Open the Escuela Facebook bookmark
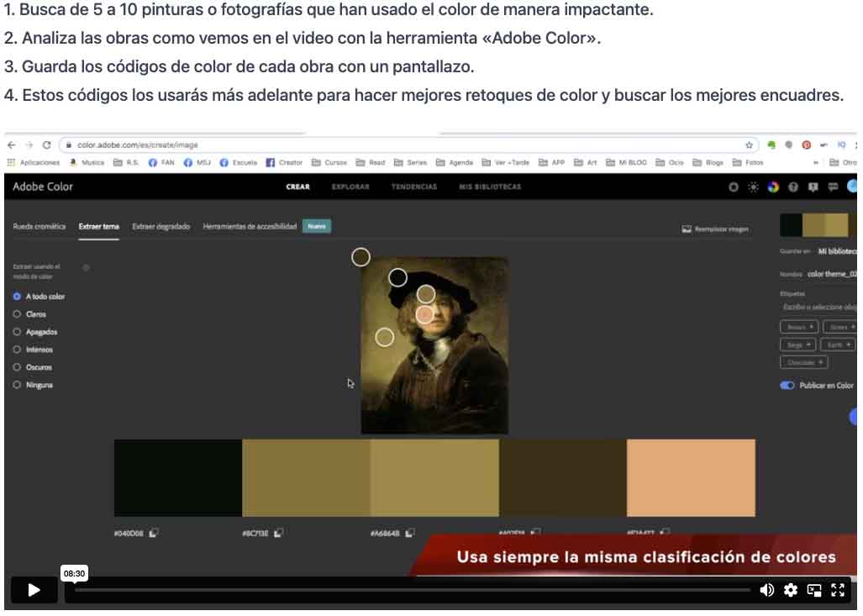Image resolution: width=863 pixels, height=616 pixels. (x=239, y=162)
